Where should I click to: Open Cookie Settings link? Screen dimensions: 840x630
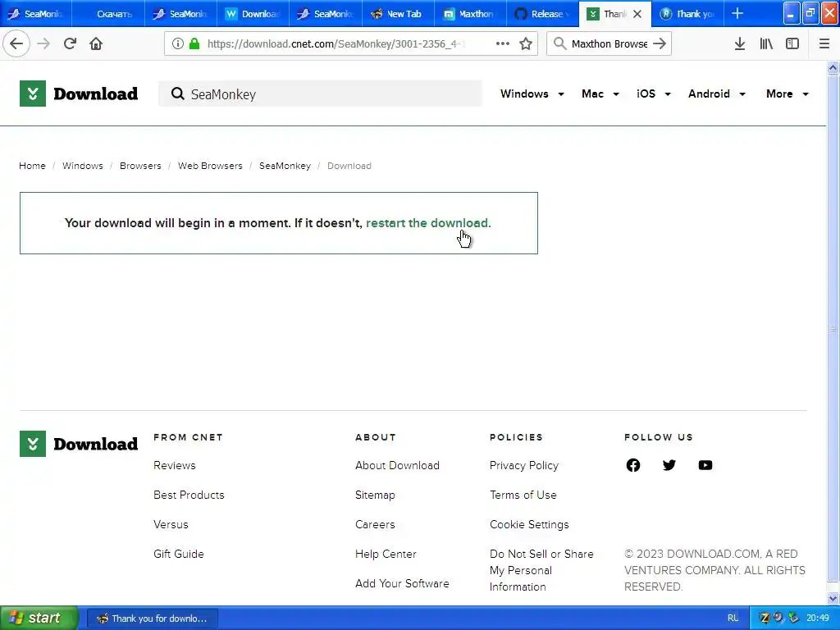[529, 524]
